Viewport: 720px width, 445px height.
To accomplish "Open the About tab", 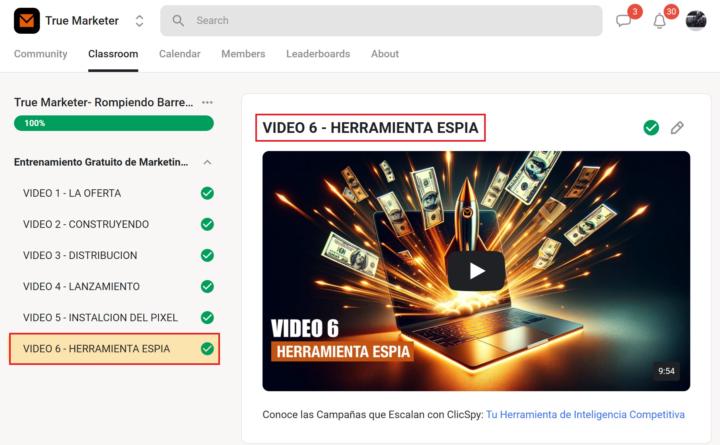I will (385, 54).
